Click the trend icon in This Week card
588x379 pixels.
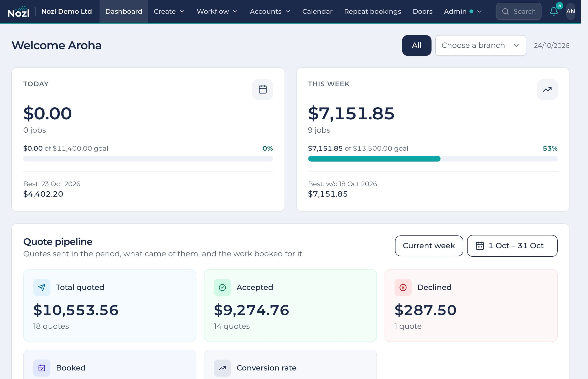[547, 90]
